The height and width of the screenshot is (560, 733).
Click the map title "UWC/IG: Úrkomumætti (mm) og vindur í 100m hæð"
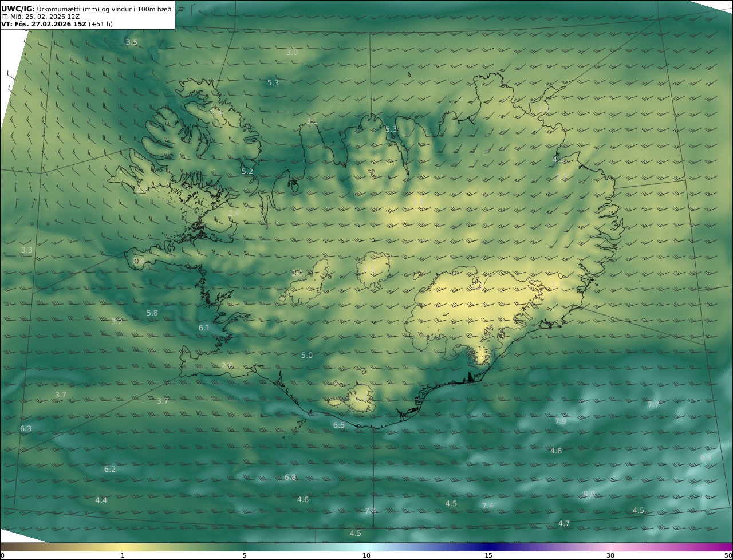point(86,9)
